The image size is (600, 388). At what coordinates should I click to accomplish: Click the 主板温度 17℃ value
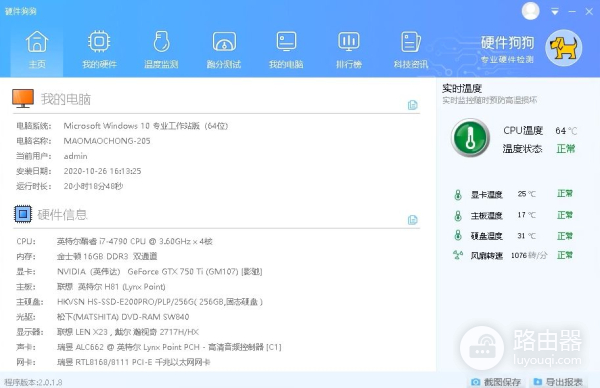pyautogui.click(x=526, y=215)
